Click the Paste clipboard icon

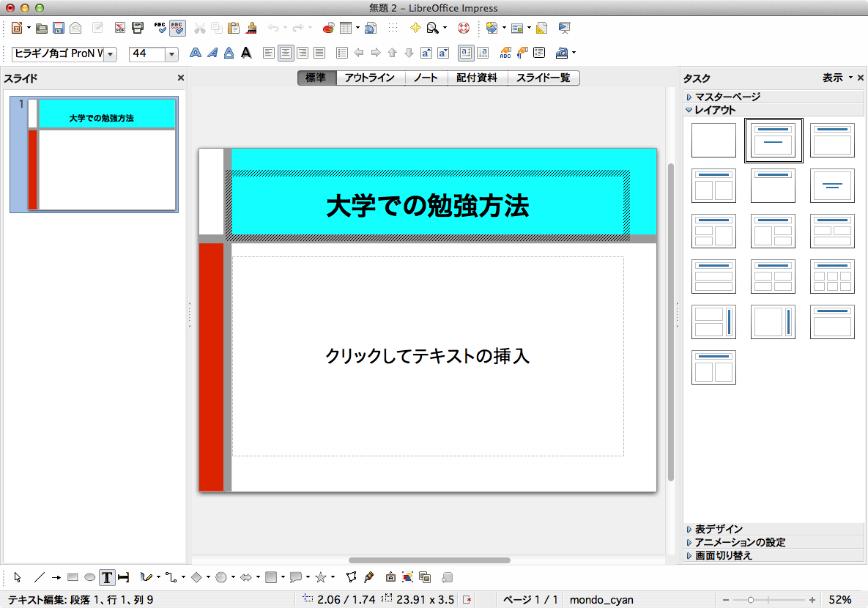click(x=234, y=29)
